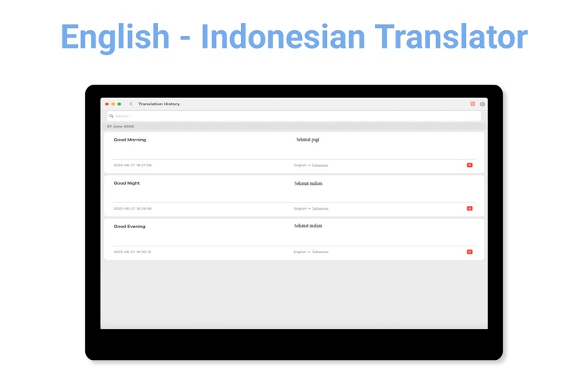Viewport: 588px width, 368px height.
Task: Click the 'Translation History' window title
Action: tap(159, 104)
